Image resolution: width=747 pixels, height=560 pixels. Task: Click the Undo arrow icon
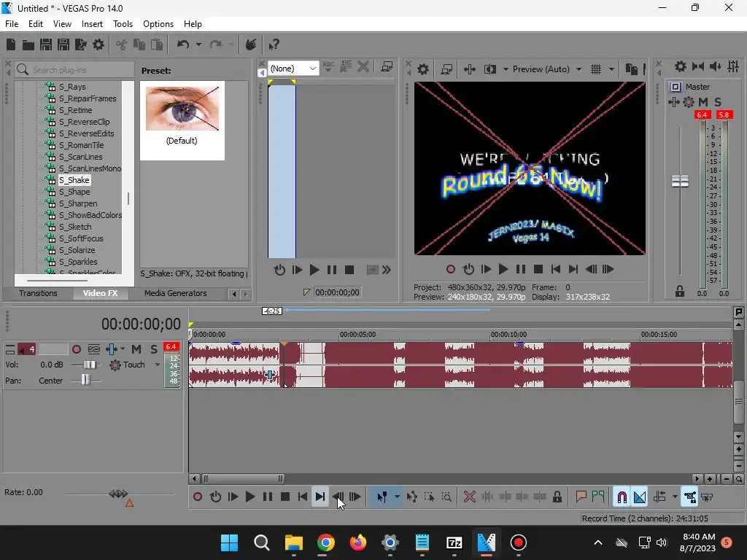tap(183, 44)
